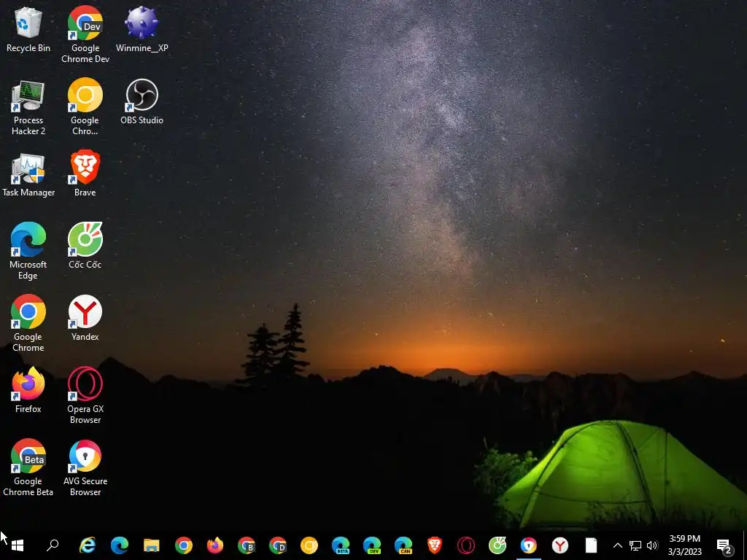Open the blank document taskbar icon
This screenshot has height=560, width=747.
pos(591,545)
